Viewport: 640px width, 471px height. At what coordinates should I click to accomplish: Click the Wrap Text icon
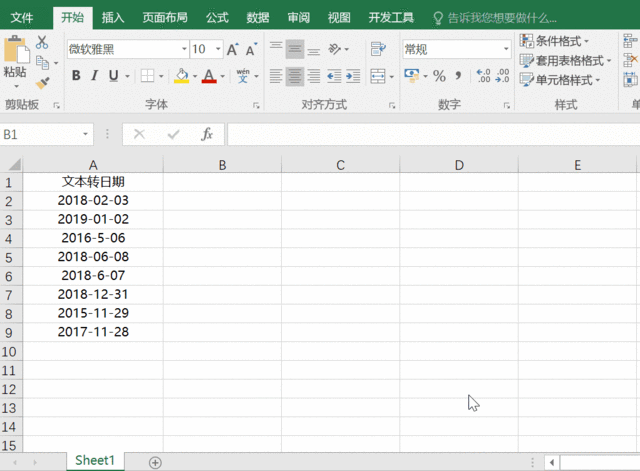378,49
